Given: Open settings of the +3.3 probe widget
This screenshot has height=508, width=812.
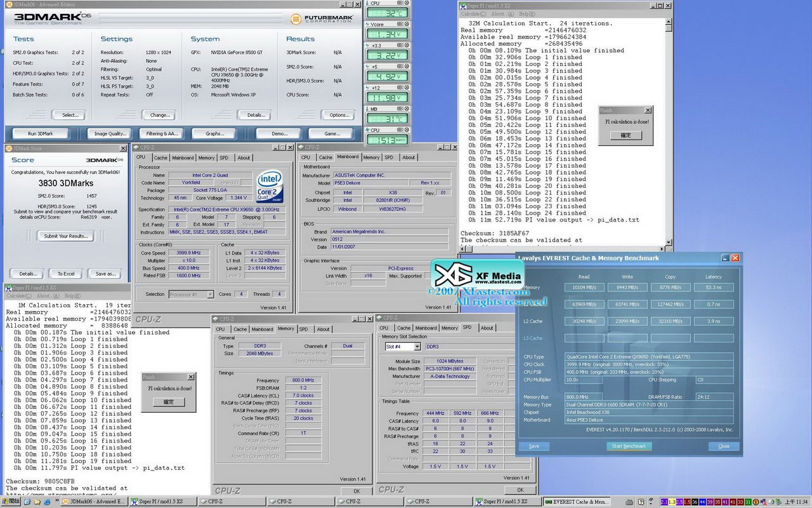Looking at the screenshot, I should coord(400,45).
